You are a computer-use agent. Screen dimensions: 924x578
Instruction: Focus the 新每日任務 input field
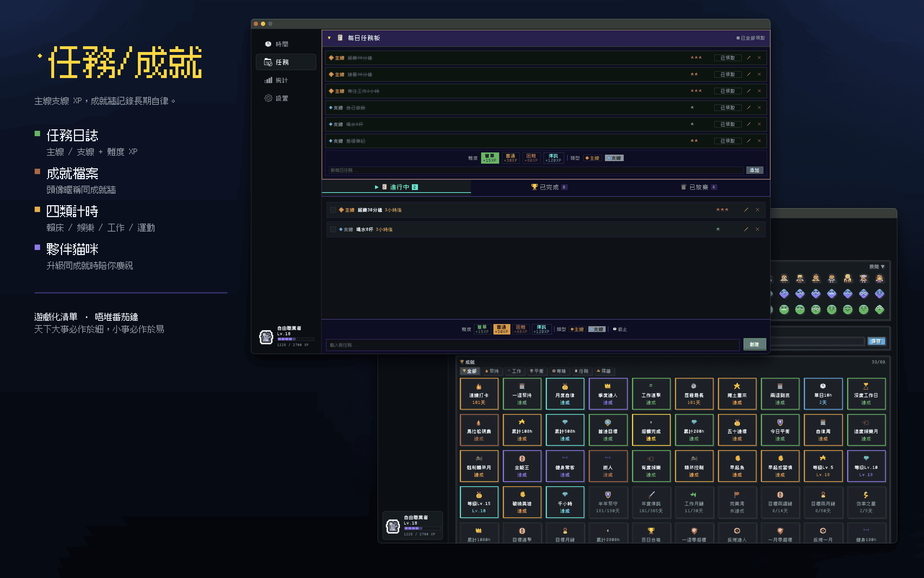[535, 170]
